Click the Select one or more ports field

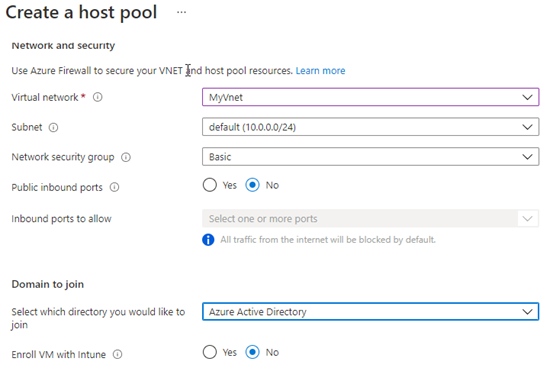(x=370, y=219)
